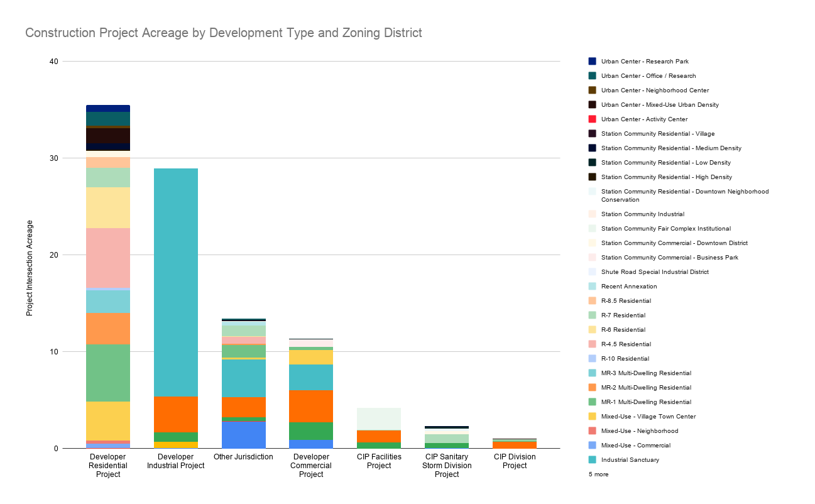This screenshot has height=504, width=815.
Task: Select the 'CIP Sanitary Storm Division Project' label
Action: 447,466
